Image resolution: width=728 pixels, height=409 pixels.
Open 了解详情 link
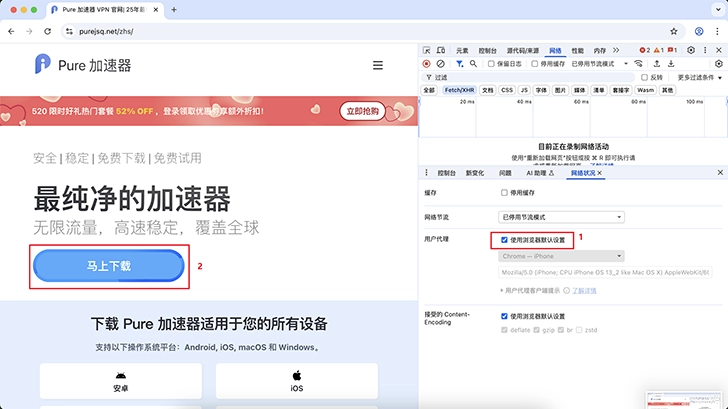(584, 291)
